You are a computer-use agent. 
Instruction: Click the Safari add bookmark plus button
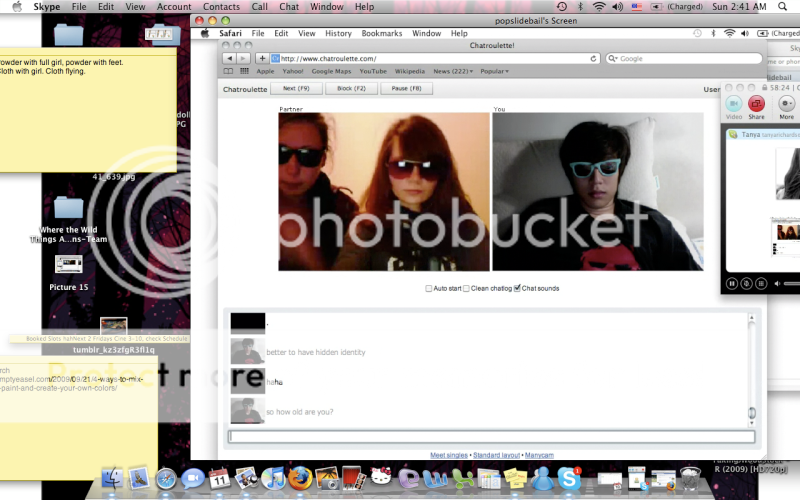coord(263,59)
